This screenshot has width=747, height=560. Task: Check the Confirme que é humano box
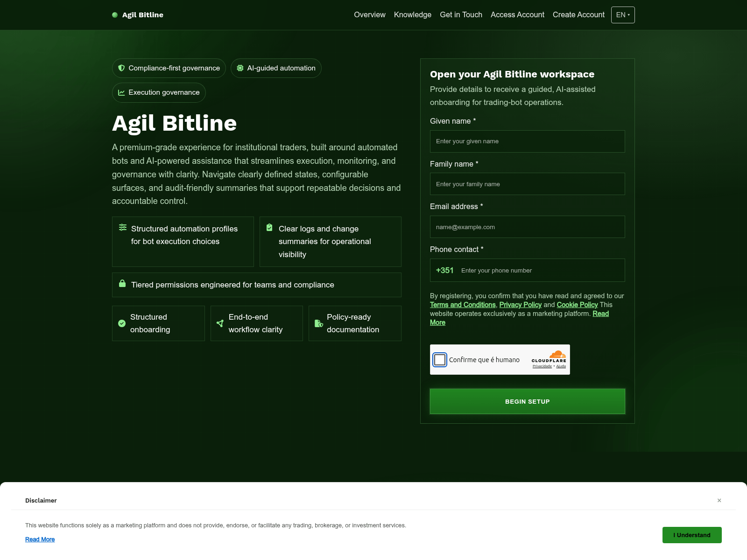tap(440, 360)
